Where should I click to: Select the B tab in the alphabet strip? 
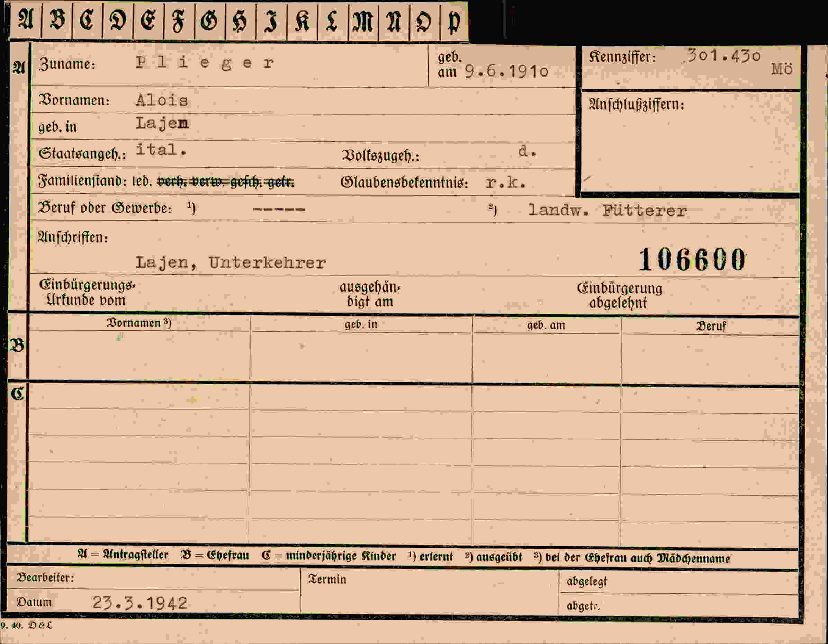pyautogui.click(x=57, y=20)
